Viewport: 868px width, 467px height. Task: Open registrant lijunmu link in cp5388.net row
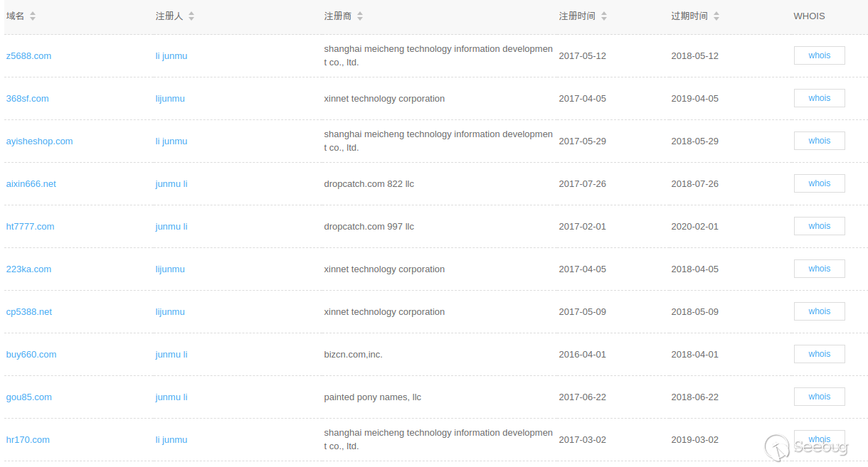tap(170, 312)
